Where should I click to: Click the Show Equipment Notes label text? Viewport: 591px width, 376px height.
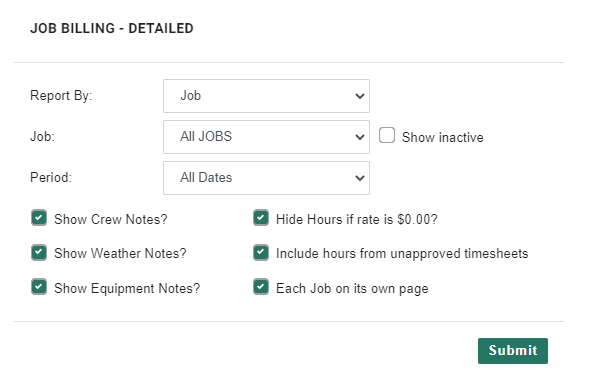click(x=127, y=289)
